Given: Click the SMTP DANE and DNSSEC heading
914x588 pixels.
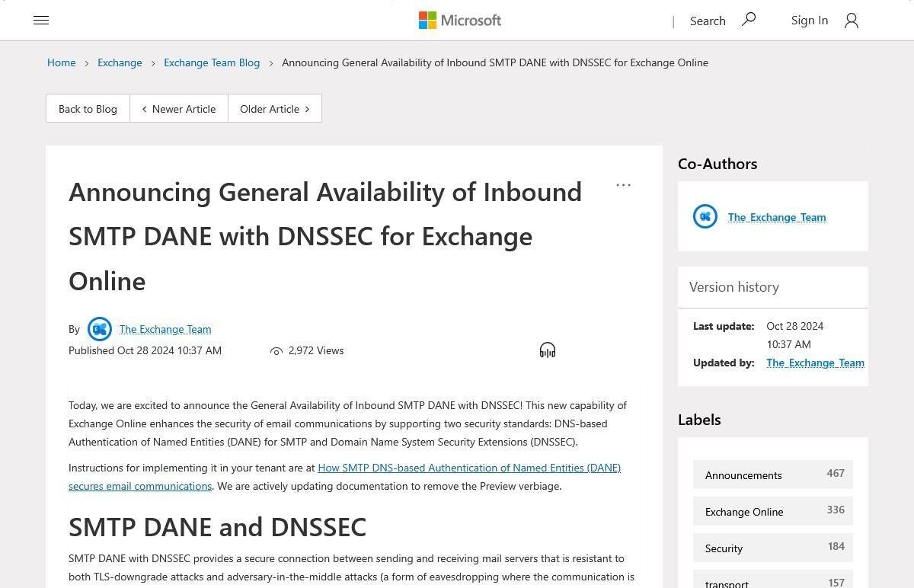Looking at the screenshot, I should (x=217, y=527).
